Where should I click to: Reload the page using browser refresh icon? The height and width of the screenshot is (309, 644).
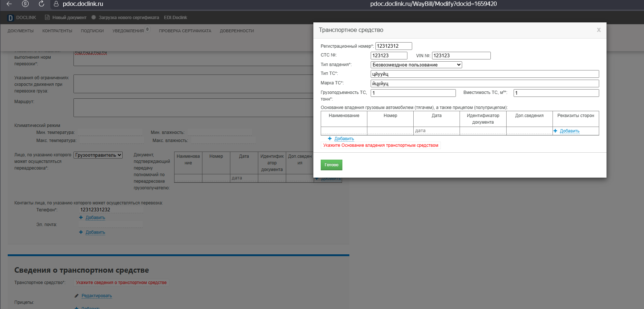pyautogui.click(x=42, y=4)
